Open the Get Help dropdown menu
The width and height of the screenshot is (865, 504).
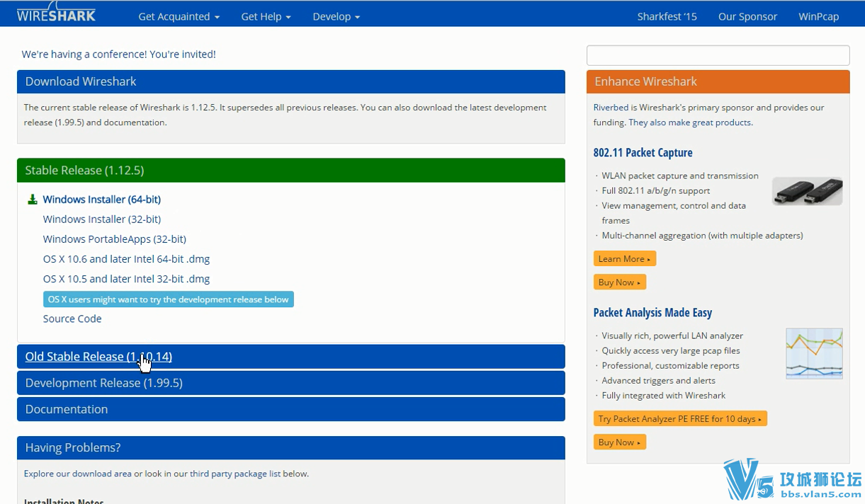[266, 16]
